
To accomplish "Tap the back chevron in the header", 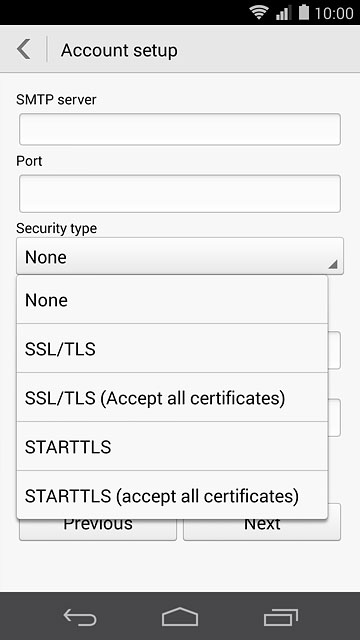I will point(24,50).
